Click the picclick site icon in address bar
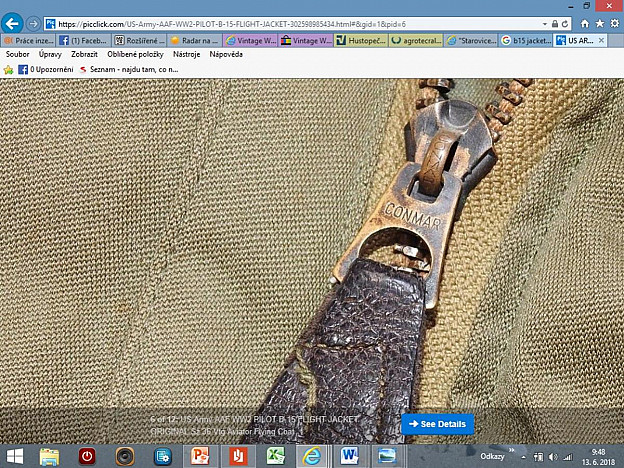Viewport: 624px width, 468px height. 50,24
